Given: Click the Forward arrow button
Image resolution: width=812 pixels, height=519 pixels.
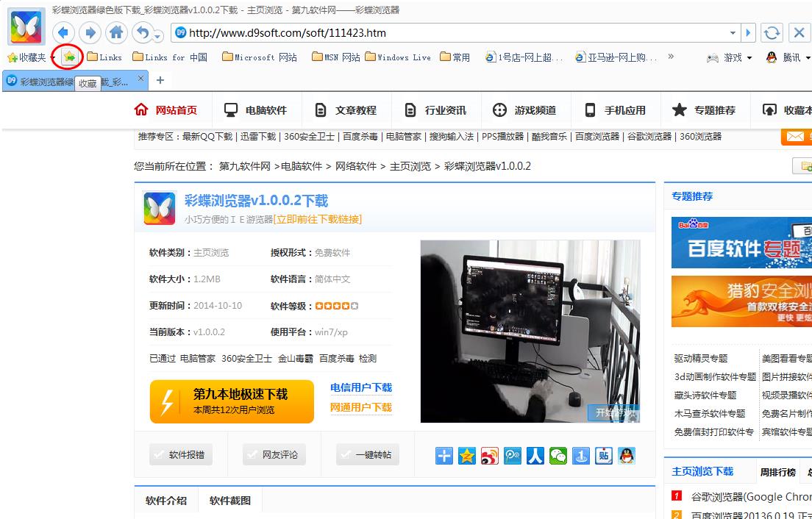Looking at the screenshot, I should coord(90,33).
